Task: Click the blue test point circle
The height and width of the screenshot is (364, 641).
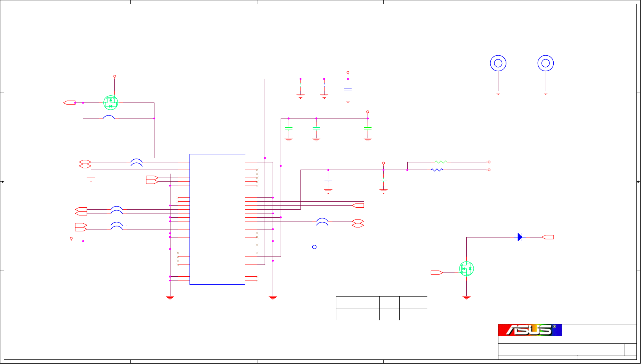Action: (314, 247)
